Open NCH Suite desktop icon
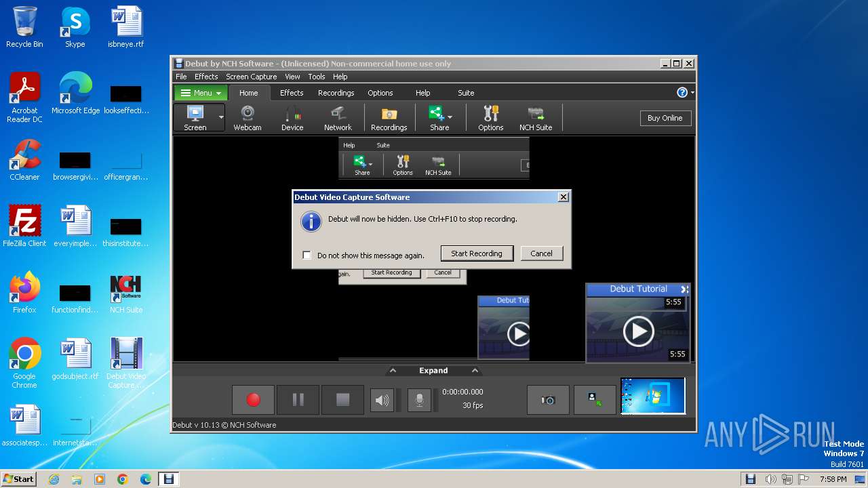 126,293
